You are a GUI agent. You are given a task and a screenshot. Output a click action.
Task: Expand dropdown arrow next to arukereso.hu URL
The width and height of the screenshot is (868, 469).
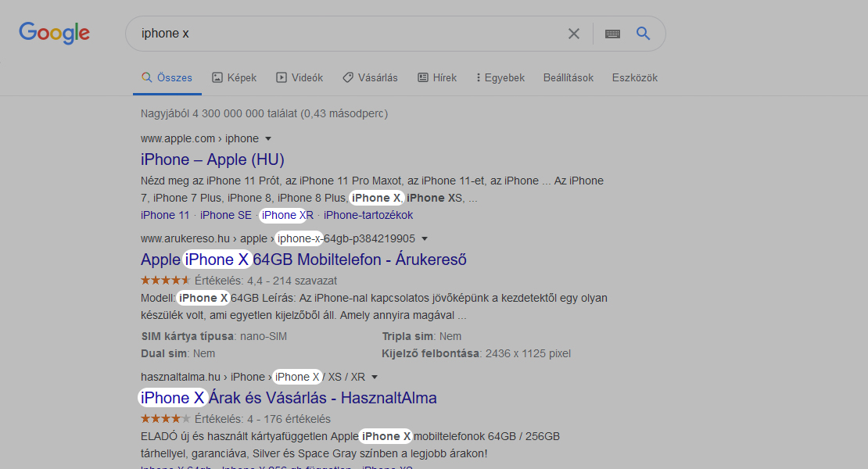coord(425,239)
